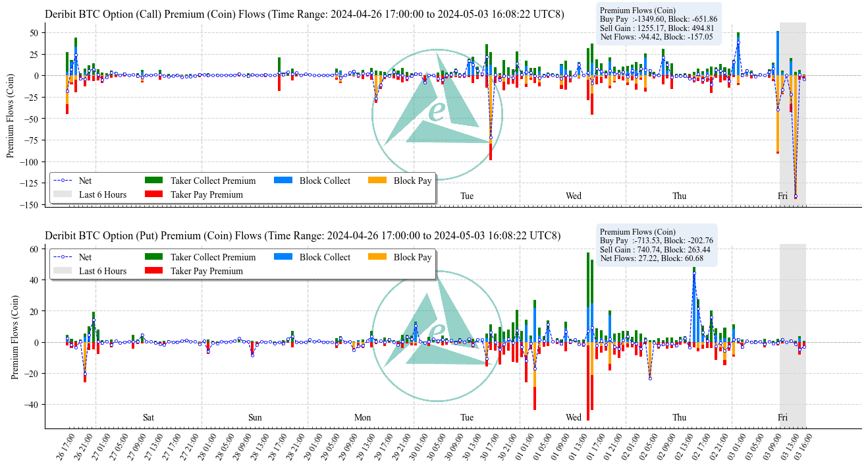Click the green Taker Collect Premium swatch in Call legend
Viewport: 868px width, 468px height.
click(153, 181)
